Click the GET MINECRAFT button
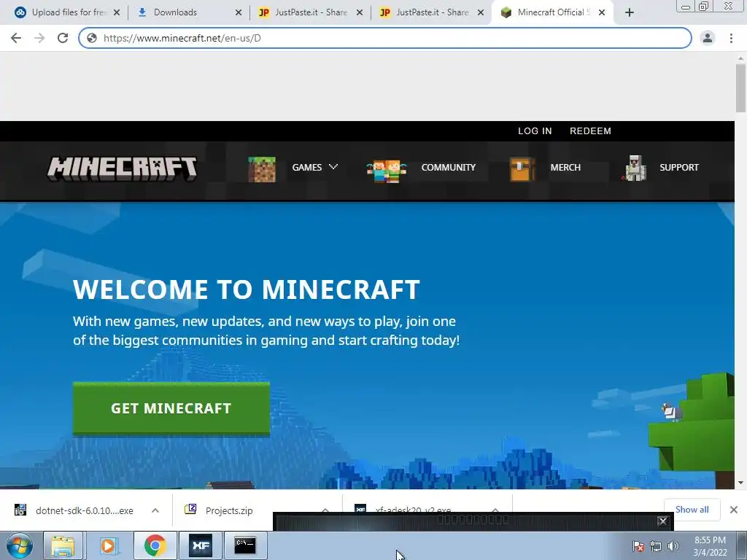The image size is (747, 560). point(171,408)
